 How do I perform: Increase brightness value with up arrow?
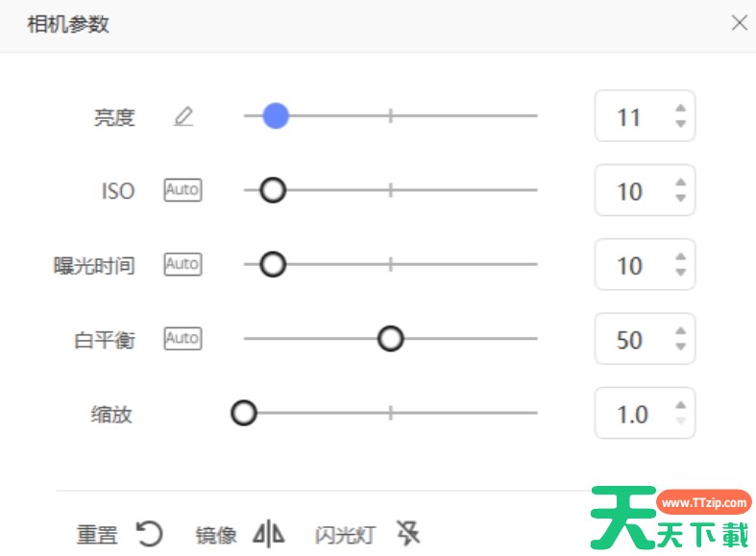680,109
